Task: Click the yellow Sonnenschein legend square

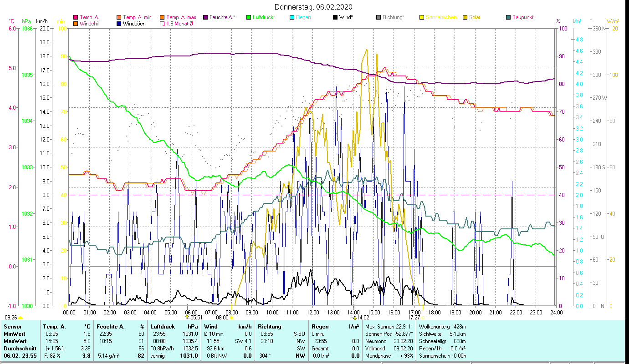Action: [422, 17]
